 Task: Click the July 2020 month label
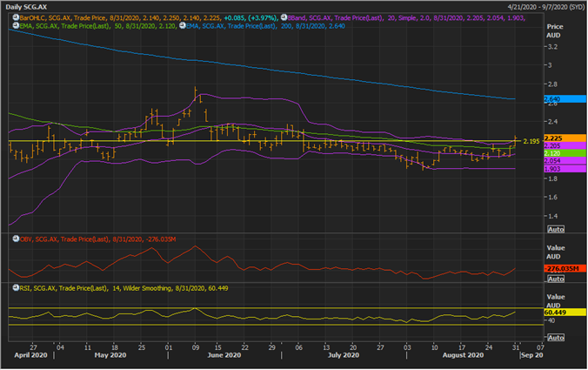point(344,355)
